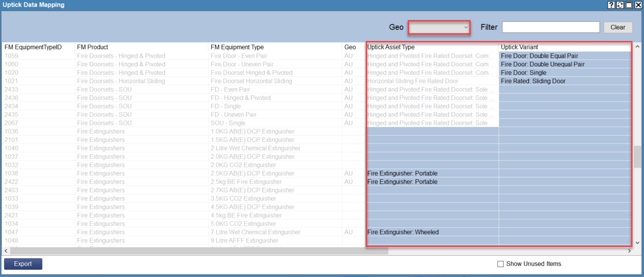
Task: Click inside the Filter input field
Action: (550, 27)
